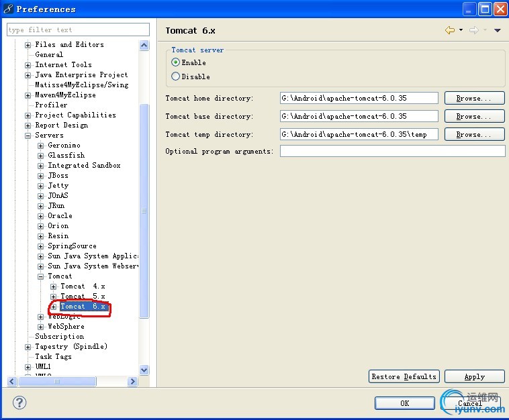Select Sun Java System Webserver item
The image size is (509, 420).
(x=93, y=266)
